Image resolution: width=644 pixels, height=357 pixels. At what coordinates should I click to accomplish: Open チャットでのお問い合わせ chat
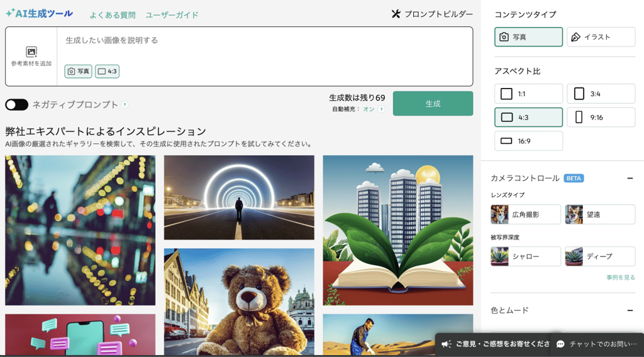597,344
